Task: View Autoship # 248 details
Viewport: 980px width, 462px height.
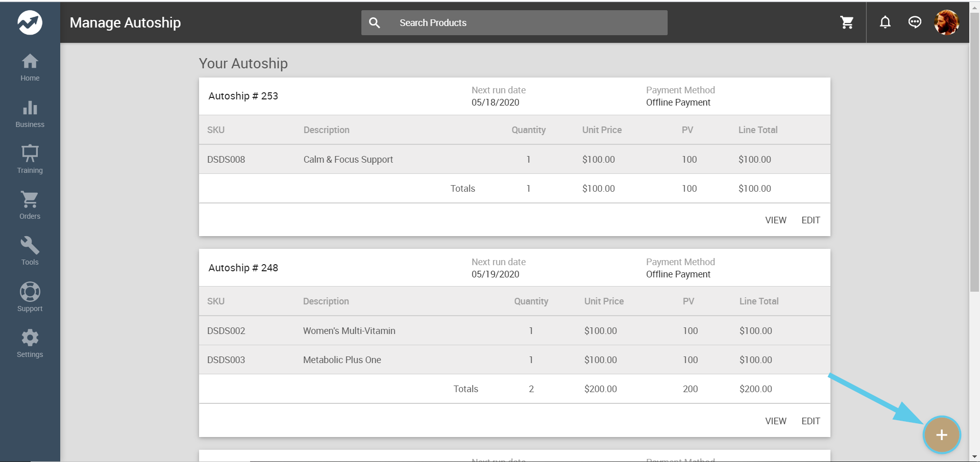Action: 775,421
